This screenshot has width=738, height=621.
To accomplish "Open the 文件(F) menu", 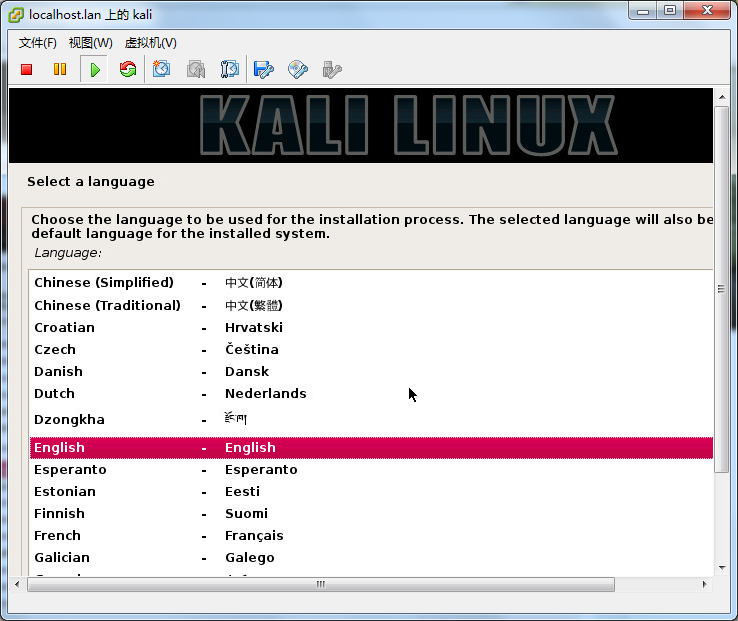I will tap(38, 43).
